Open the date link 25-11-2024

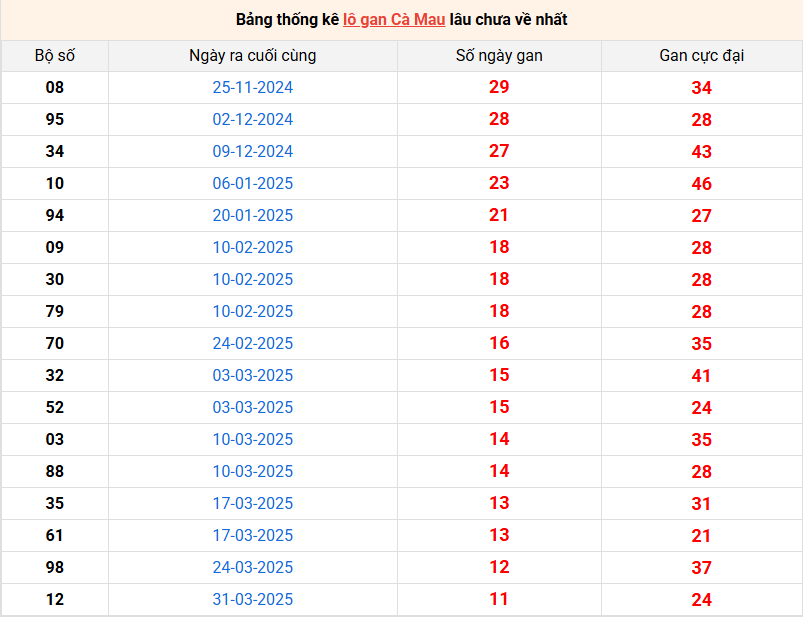pos(253,88)
